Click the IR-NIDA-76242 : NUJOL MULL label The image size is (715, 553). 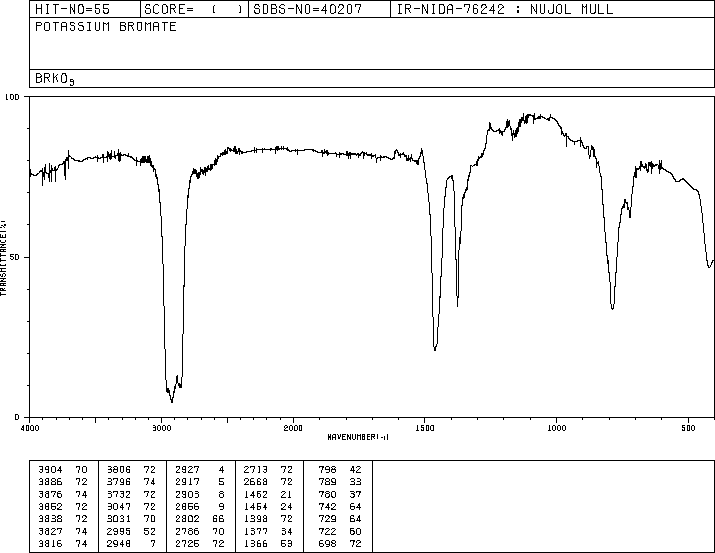tap(505, 9)
